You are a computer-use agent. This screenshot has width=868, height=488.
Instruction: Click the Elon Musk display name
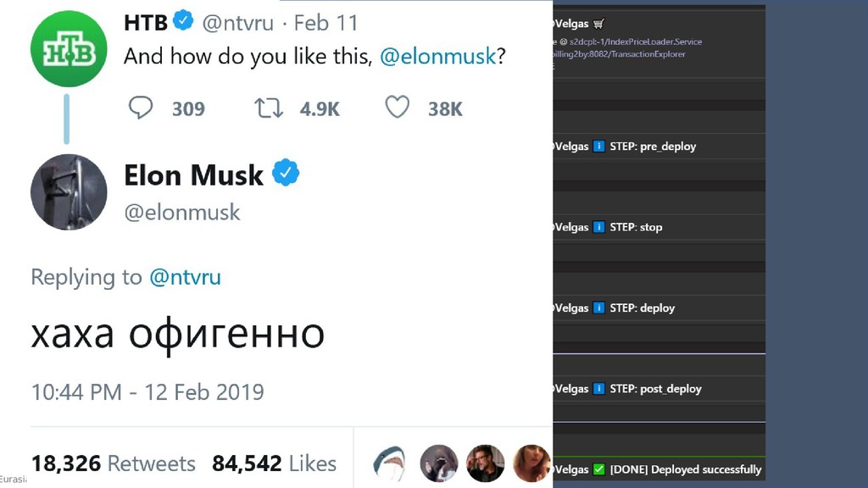tap(193, 175)
